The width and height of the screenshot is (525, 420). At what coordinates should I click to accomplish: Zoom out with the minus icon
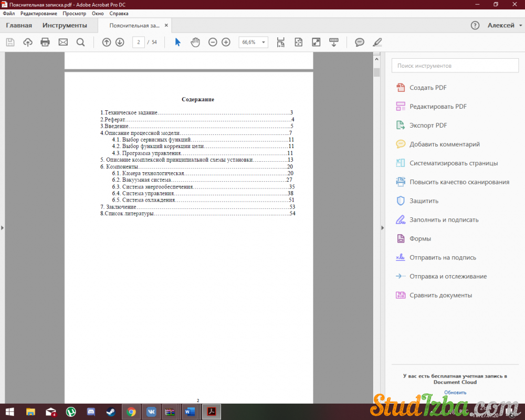click(213, 42)
